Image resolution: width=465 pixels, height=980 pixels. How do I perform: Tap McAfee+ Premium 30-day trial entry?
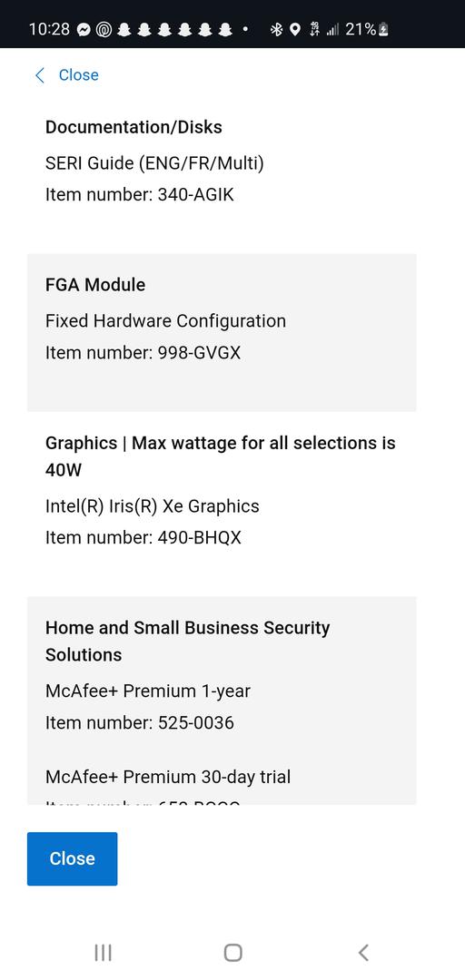[168, 777]
